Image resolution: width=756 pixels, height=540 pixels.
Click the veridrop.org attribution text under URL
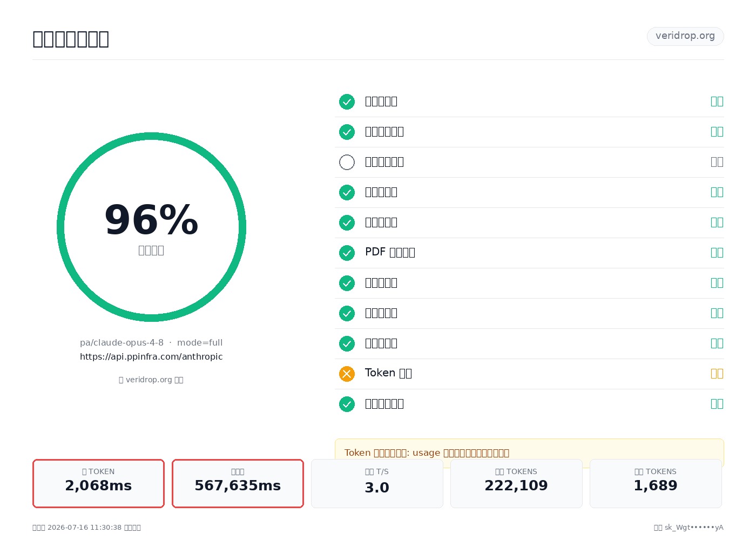(x=151, y=380)
